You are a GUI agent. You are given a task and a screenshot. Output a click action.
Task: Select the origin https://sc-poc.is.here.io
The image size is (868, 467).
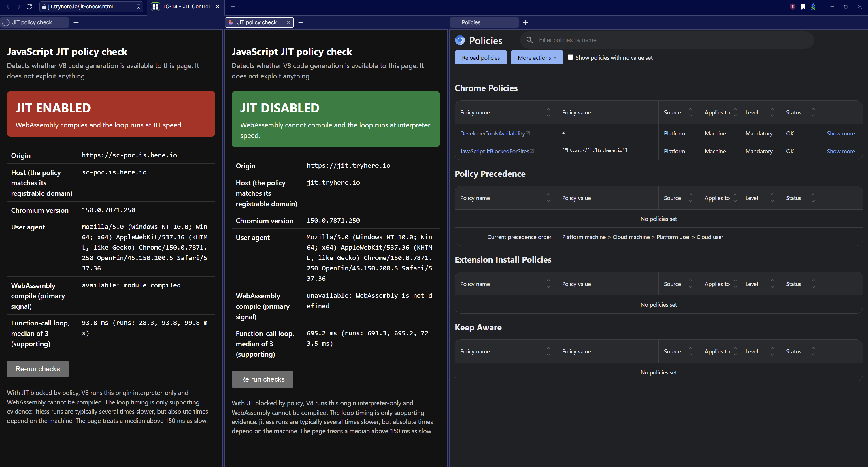(x=129, y=155)
